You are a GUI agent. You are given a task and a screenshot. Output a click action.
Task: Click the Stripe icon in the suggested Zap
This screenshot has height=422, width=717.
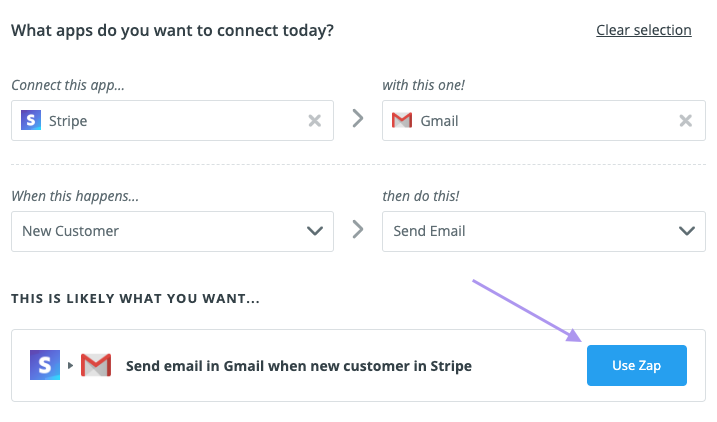44,365
